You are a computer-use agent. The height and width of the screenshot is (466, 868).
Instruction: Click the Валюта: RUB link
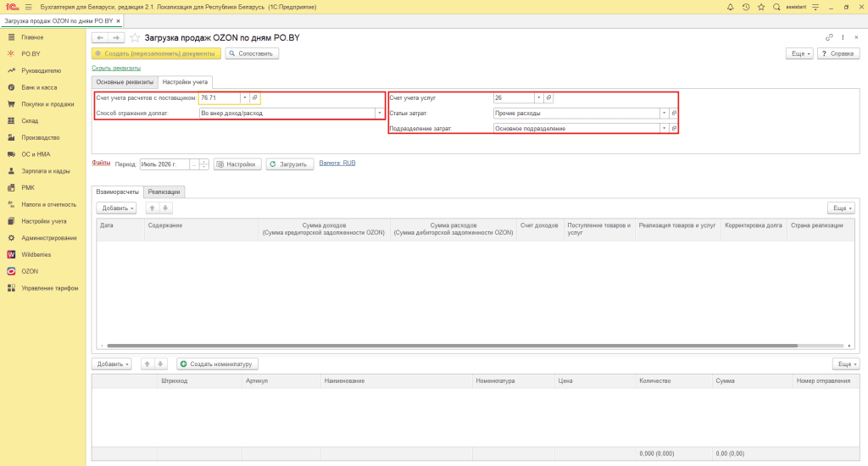tap(337, 164)
